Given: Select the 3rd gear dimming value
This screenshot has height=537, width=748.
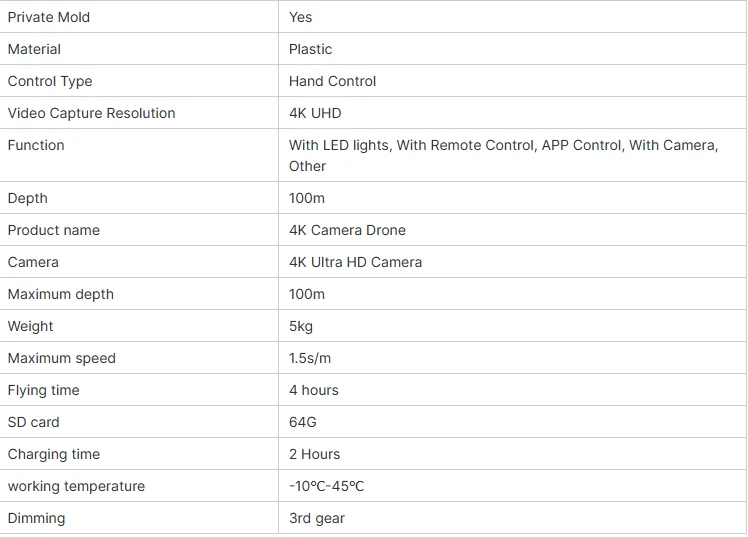Looking at the screenshot, I should [x=317, y=518].
